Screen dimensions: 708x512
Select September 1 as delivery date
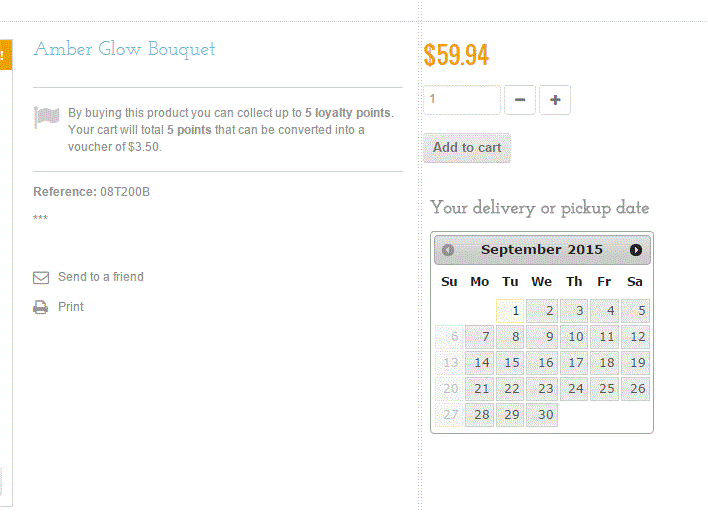(511, 311)
